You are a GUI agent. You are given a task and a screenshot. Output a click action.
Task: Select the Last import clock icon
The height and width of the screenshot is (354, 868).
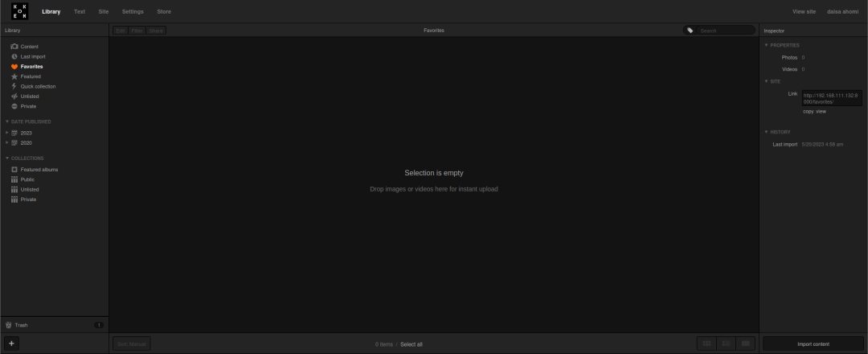tap(14, 56)
